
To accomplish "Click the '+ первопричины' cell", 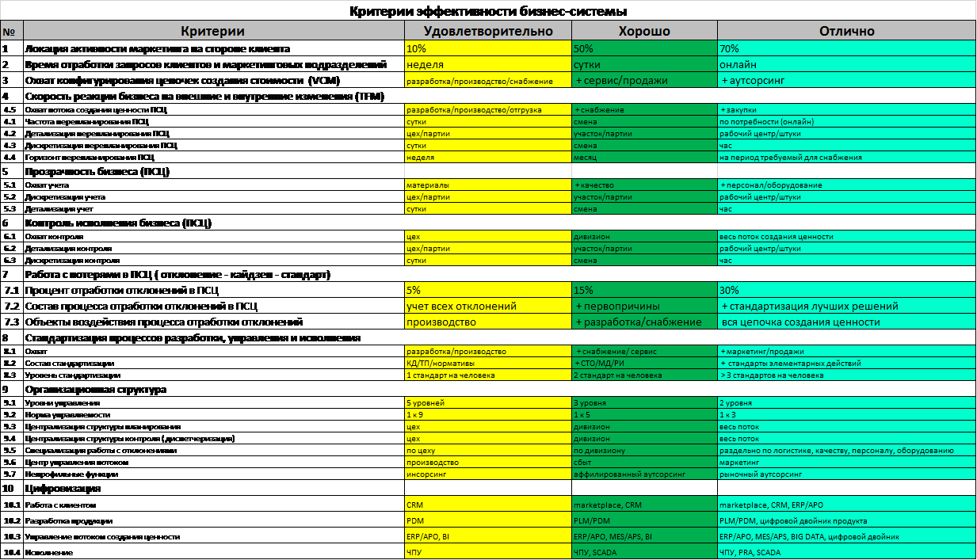I will 644,306.
